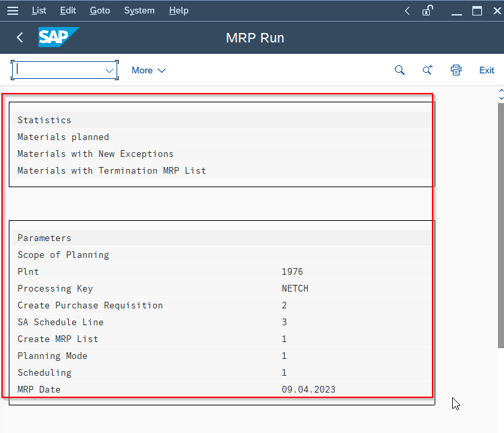Click the Exit button
Image resolution: width=504 pixels, height=433 pixels.
(486, 70)
